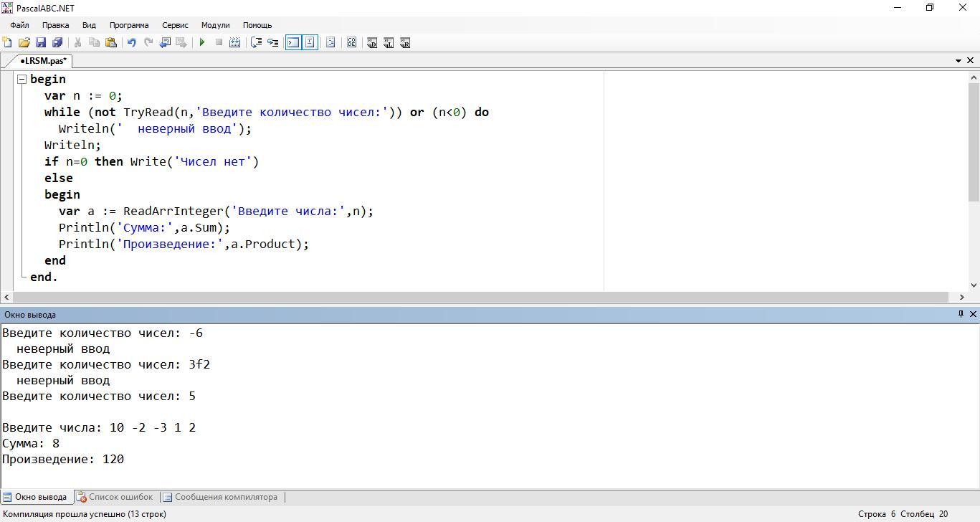980x522 pixels.
Task: Click the New file icon
Action: [8, 43]
